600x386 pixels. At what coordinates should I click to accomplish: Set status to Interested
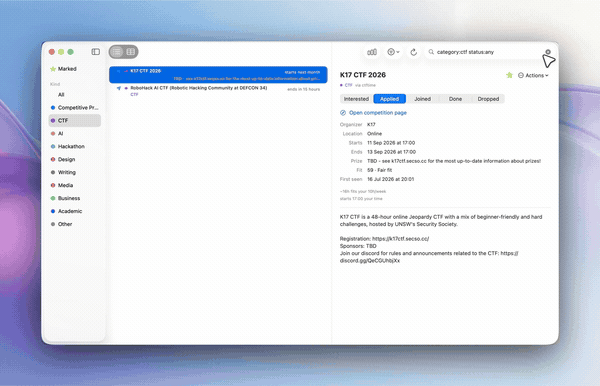[x=356, y=99]
